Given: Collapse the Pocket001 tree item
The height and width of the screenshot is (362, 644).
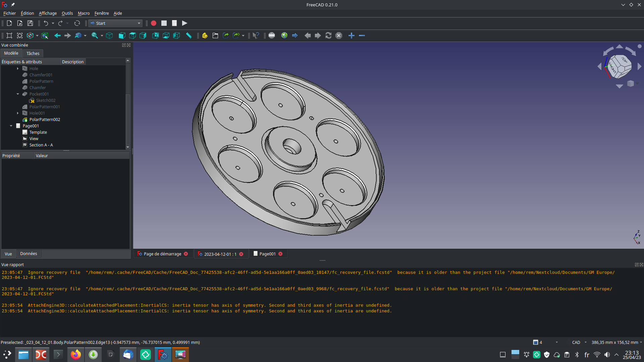Looking at the screenshot, I should click(18, 94).
